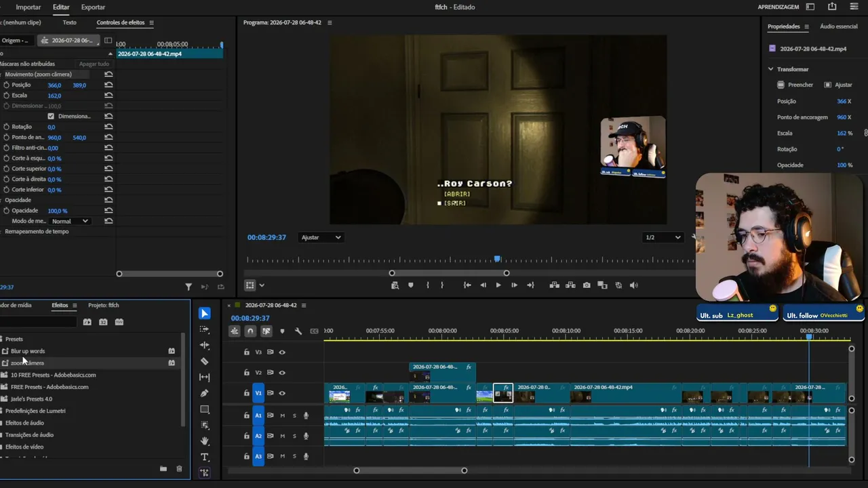
Task: Select the Razor tool
Action: coord(205,361)
